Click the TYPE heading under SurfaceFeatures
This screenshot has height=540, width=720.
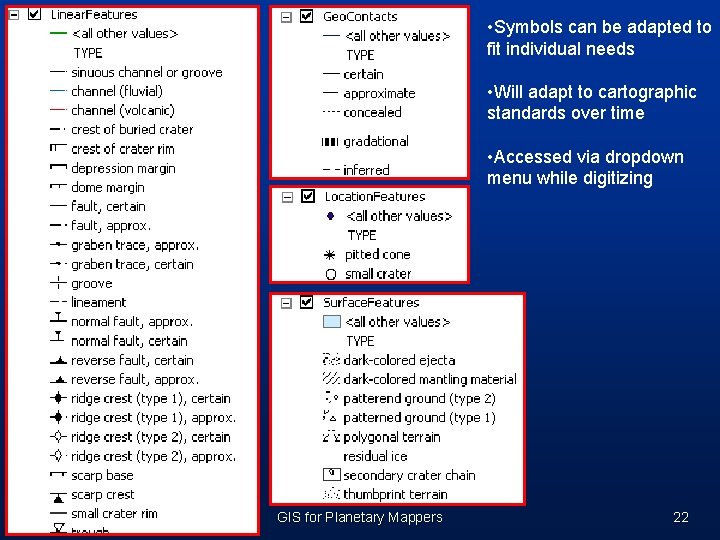click(360, 341)
